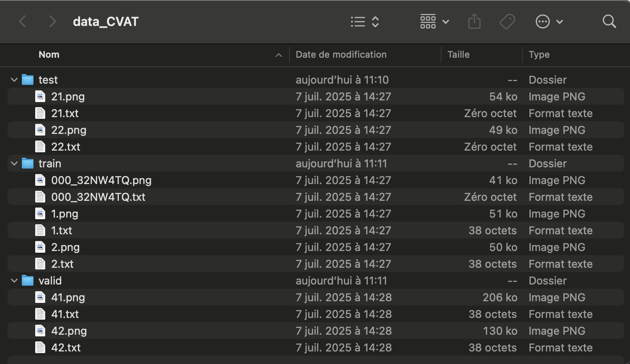Click the 2.png file icon

(x=40, y=247)
